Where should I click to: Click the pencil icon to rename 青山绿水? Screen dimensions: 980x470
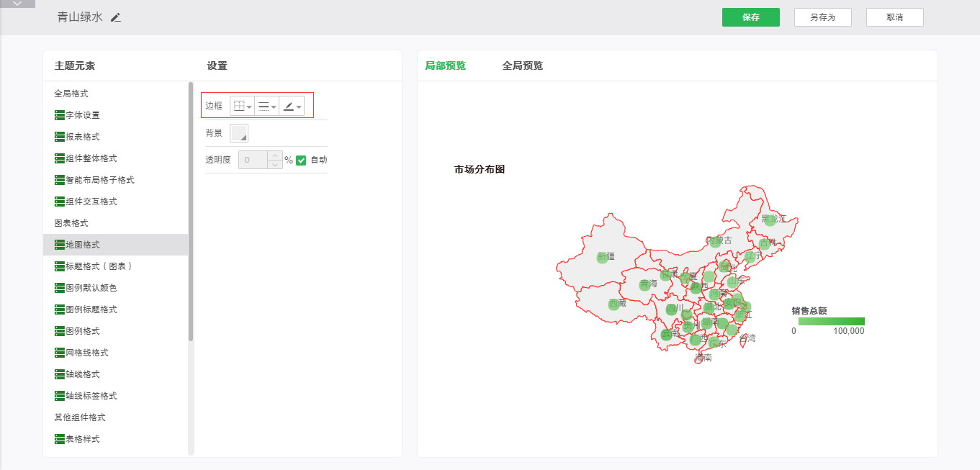tap(116, 17)
